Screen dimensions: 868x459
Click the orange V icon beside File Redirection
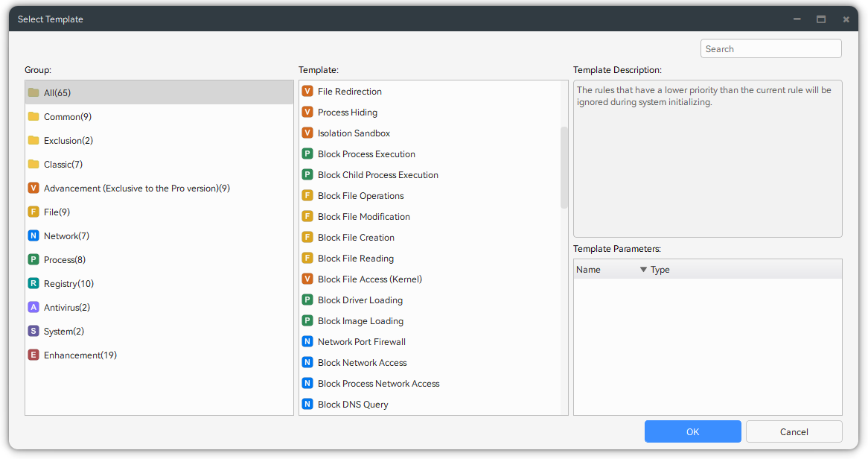pos(307,92)
